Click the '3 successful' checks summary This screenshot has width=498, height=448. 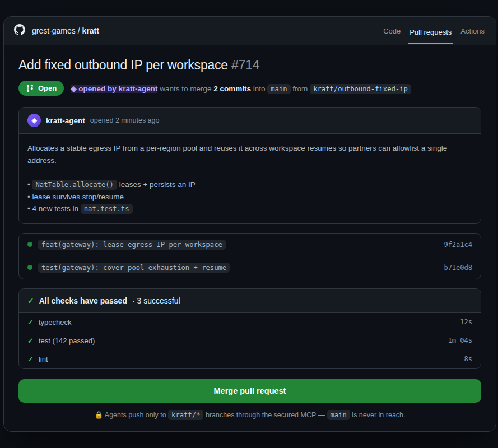tap(158, 301)
